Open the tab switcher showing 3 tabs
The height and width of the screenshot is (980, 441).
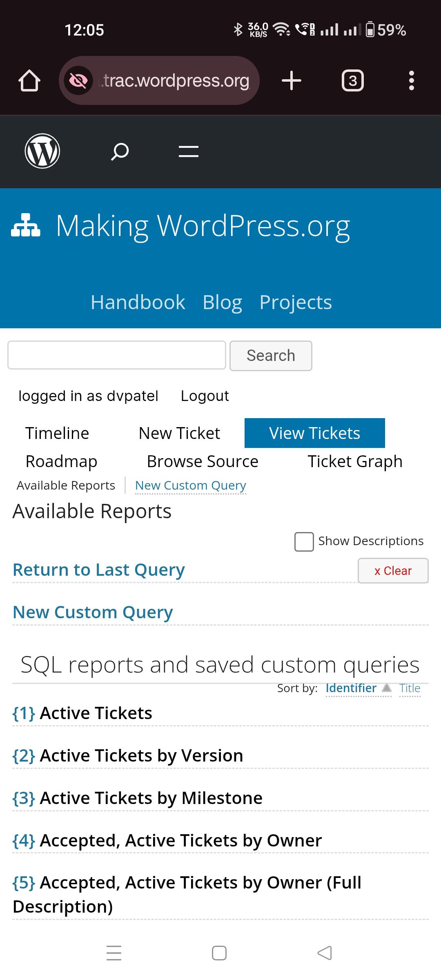[353, 80]
